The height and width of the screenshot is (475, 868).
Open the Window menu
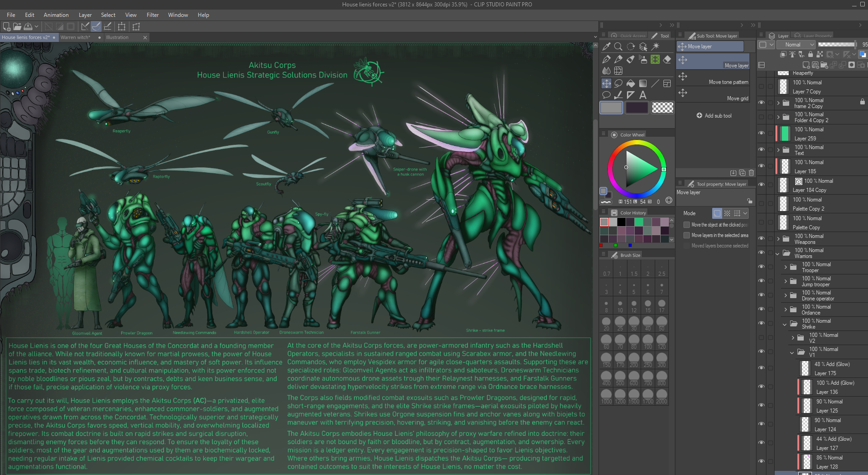(x=178, y=15)
